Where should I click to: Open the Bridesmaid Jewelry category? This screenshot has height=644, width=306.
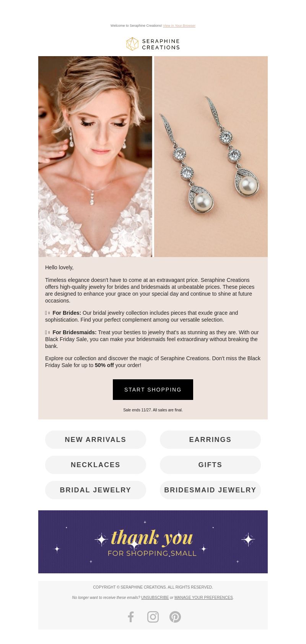(x=210, y=490)
